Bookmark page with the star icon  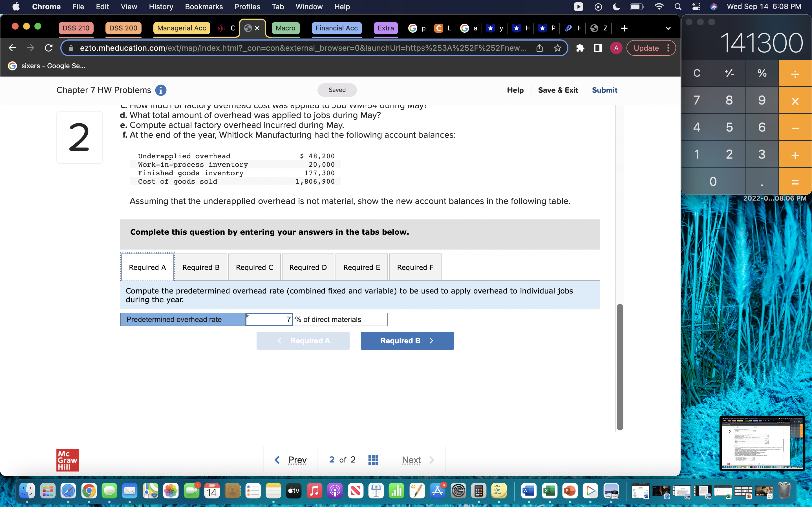(558, 48)
